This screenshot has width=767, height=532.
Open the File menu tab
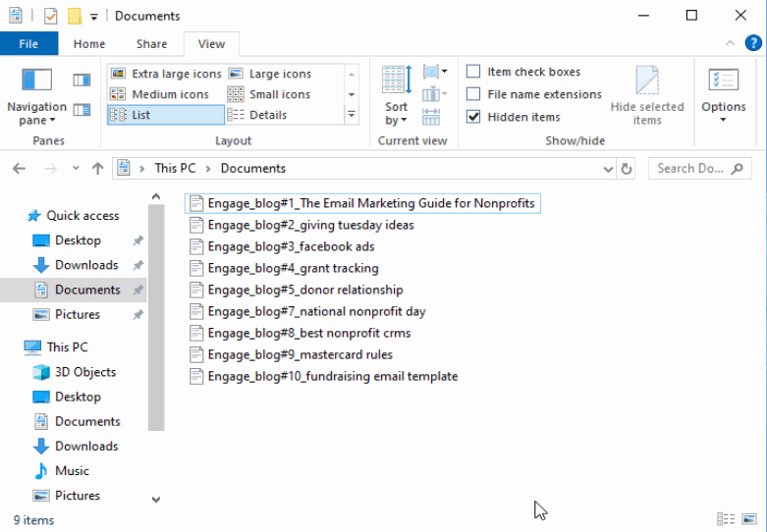coord(28,44)
